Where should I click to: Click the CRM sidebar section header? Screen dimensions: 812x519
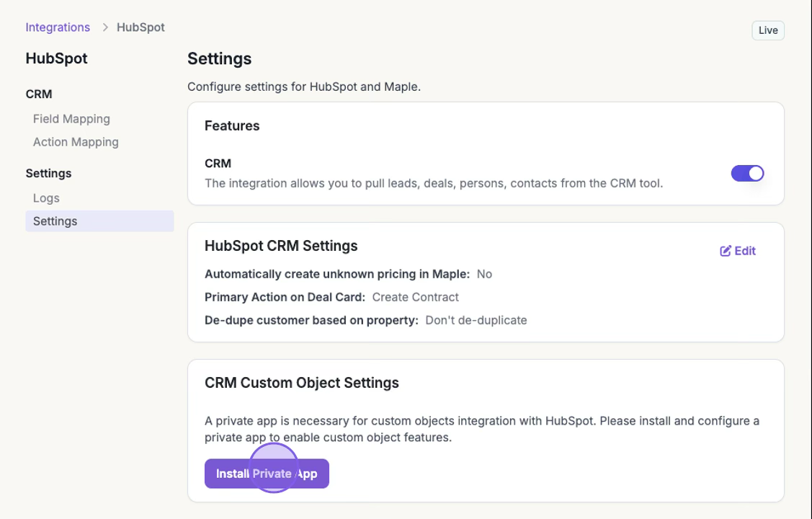(x=39, y=94)
